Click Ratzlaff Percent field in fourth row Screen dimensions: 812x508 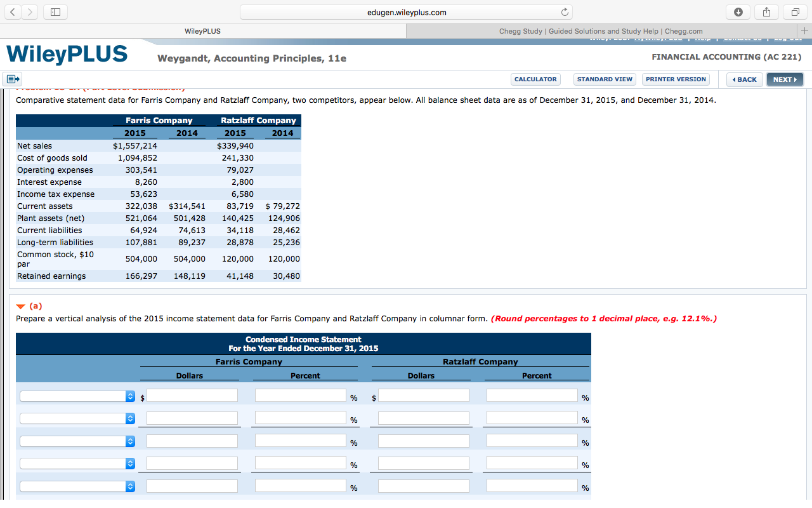pos(532,463)
